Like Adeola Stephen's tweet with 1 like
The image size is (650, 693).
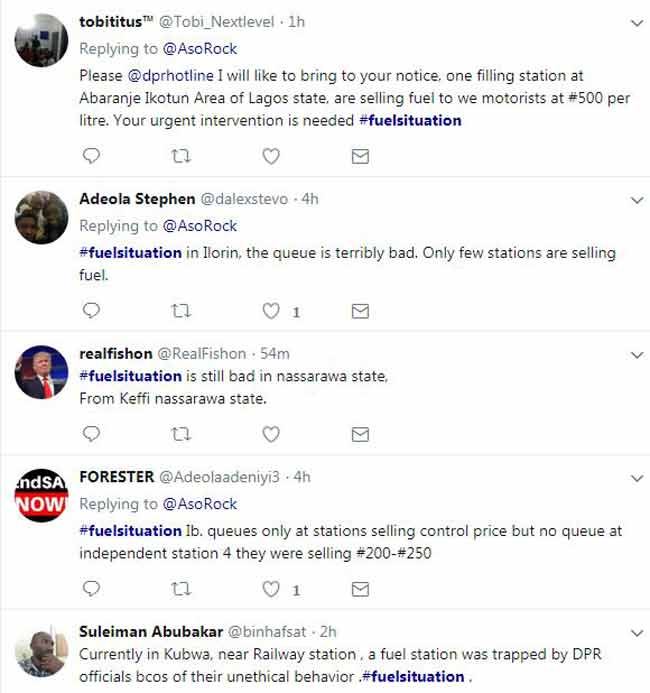270,311
